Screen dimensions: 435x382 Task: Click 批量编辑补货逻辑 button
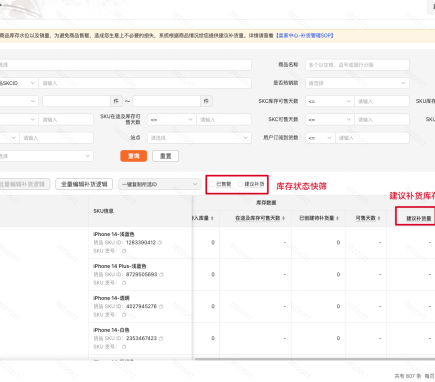[25, 184]
